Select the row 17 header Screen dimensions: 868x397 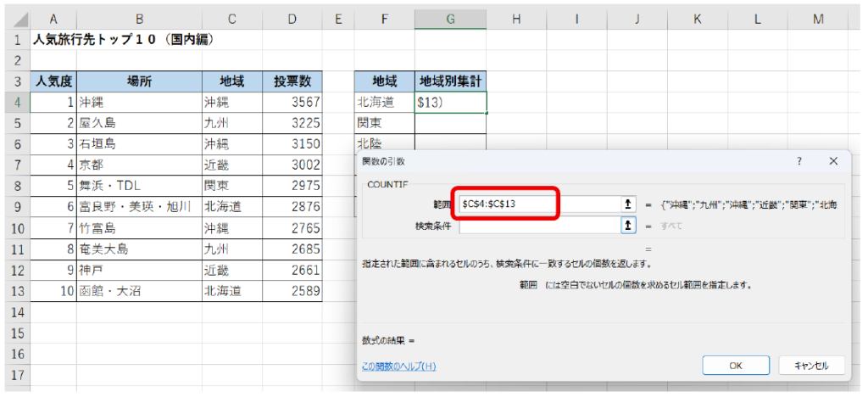pyautogui.click(x=14, y=374)
